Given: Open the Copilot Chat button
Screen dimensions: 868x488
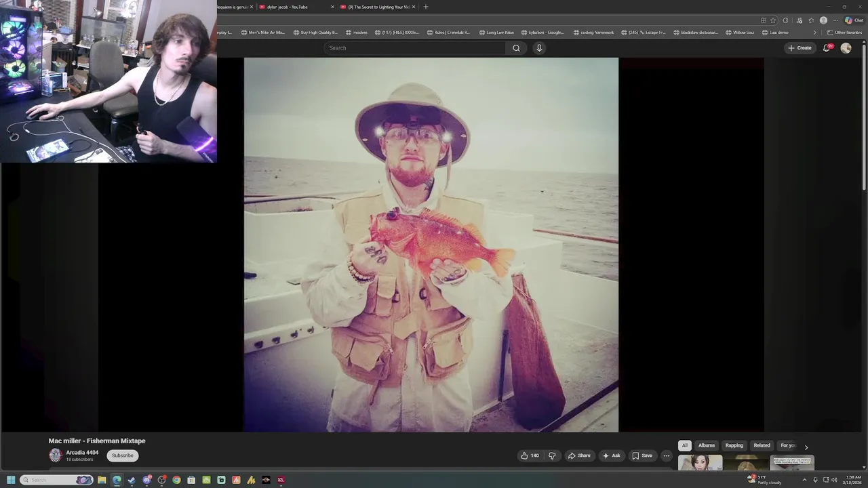Looking at the screenshot, I should coord(854,20).
